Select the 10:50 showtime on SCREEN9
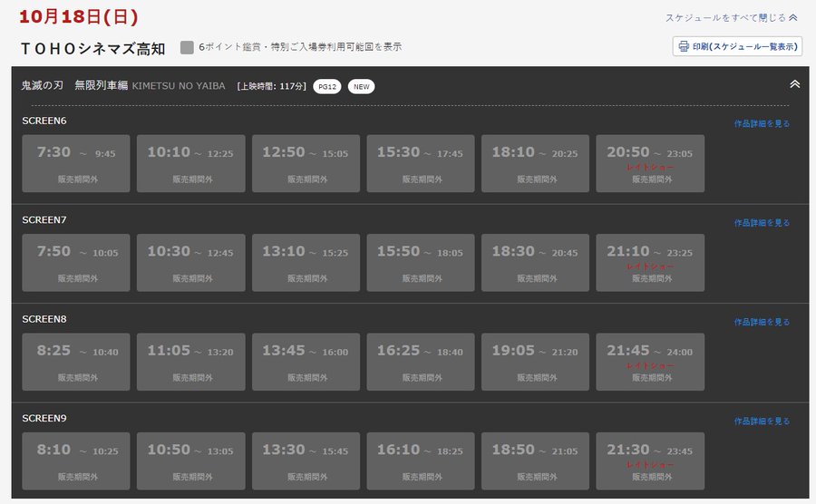Viewport: 816px width, 504px height. [191, 461]
